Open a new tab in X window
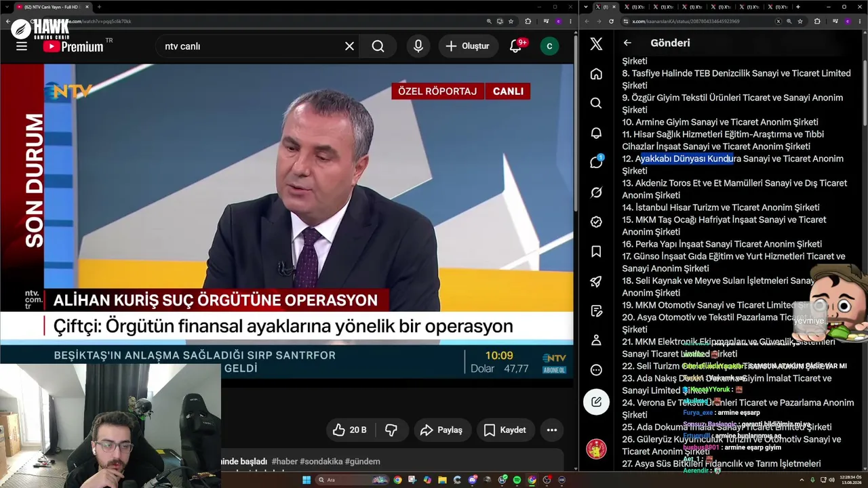 [797, 7]
